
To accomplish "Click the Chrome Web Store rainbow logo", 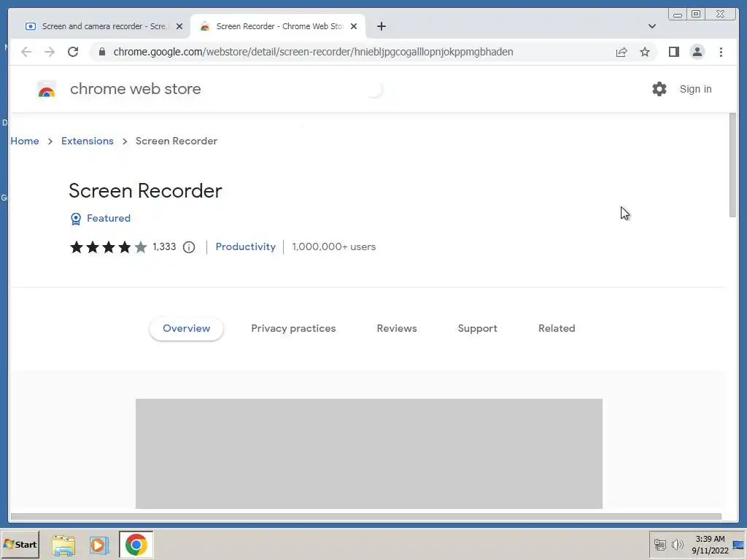I will tap(47, 90).
